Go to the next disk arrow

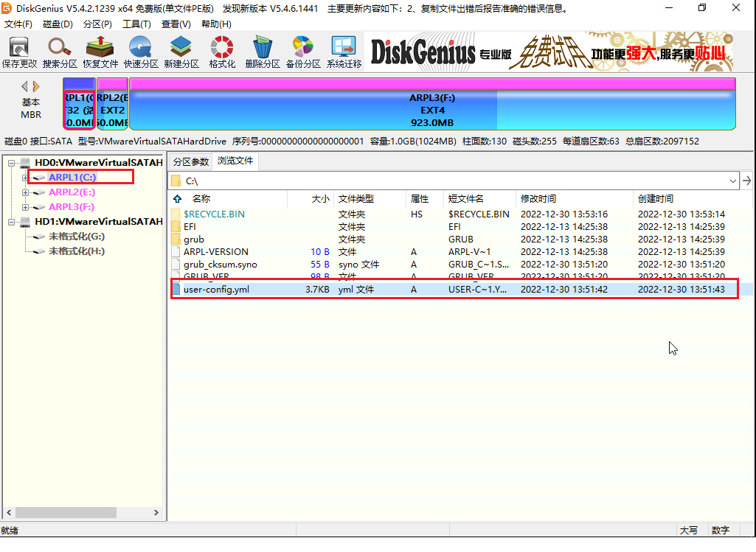pyautogui.click(x=36, y=87)
